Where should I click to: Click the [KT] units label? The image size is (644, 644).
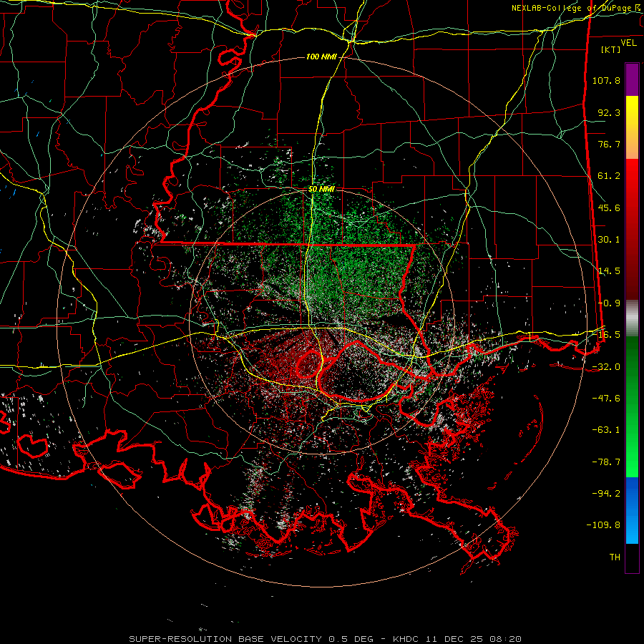[611, 49]
